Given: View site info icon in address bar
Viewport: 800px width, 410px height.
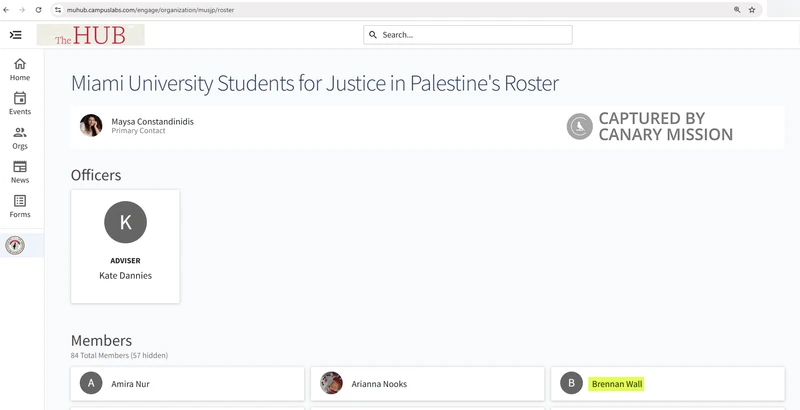Looking at the screenshot, I should pyautogui.click(x=58, y=10).
